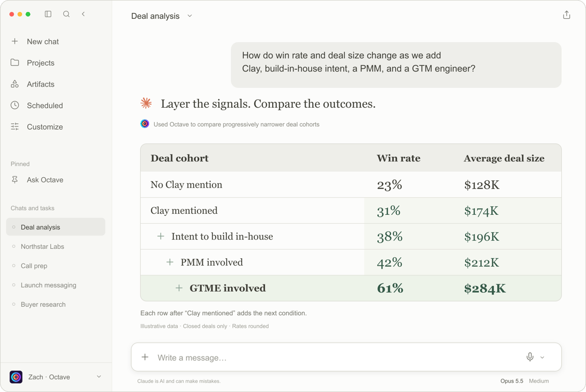Screen dimensions: 586x392
Task: Click the Clay mentioned row label
Action: click(184, 210)
